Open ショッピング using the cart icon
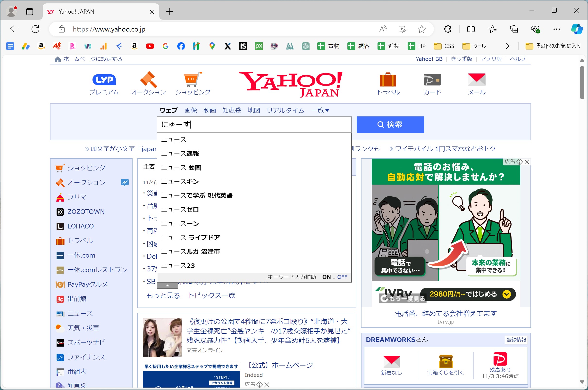The image size is (588, 390). click(x=193, y=82)
